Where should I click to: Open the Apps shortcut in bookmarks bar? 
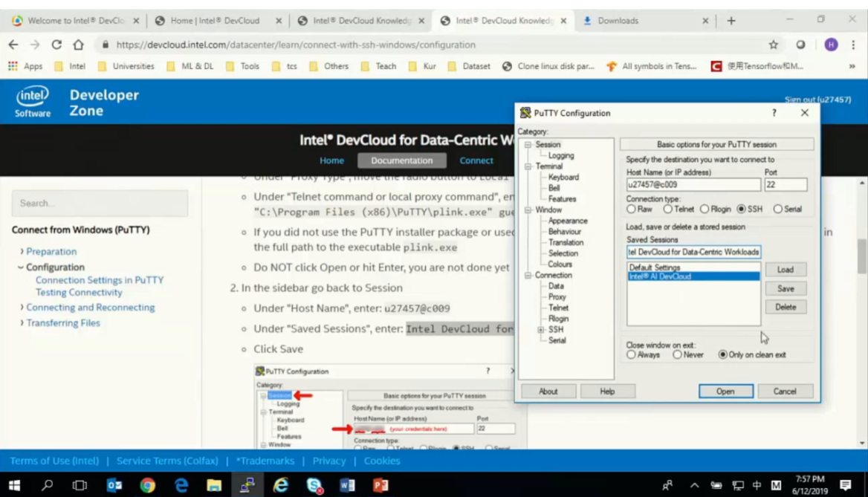click(x=25, y=66)
